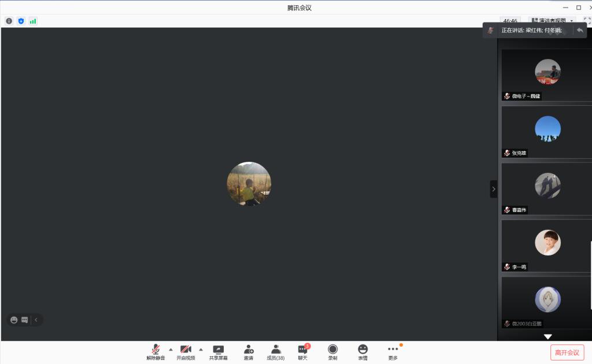
Task: Click the leave meeting (离开会议) button
Action: pos(567,352)
